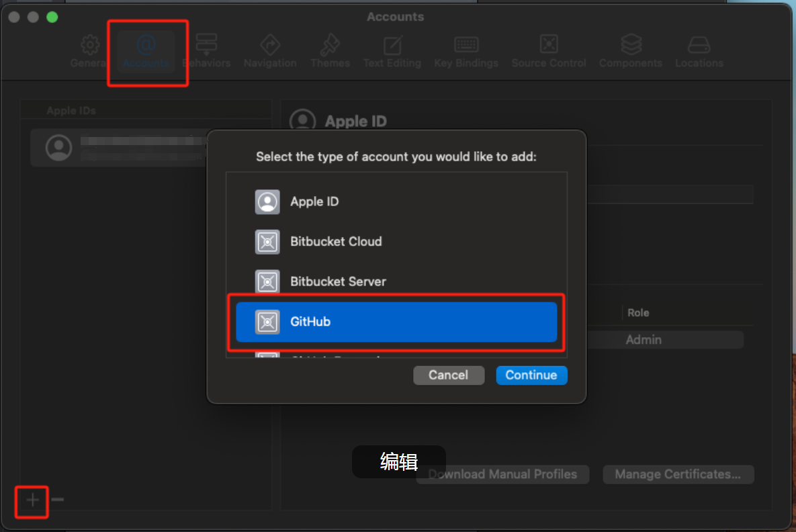Click the GitHub vault icon
The image size is (796, 532).
(267, 322)
